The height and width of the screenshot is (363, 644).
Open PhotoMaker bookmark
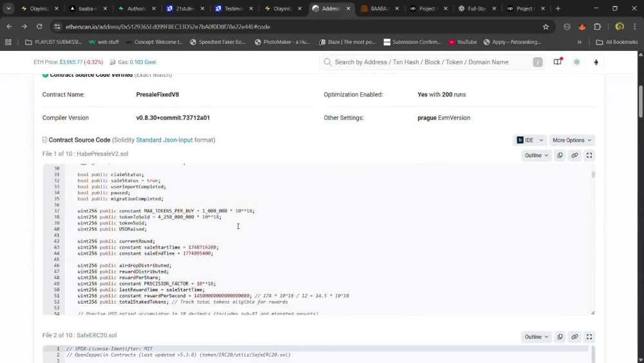pyautogui.click(x=283, y=42)
